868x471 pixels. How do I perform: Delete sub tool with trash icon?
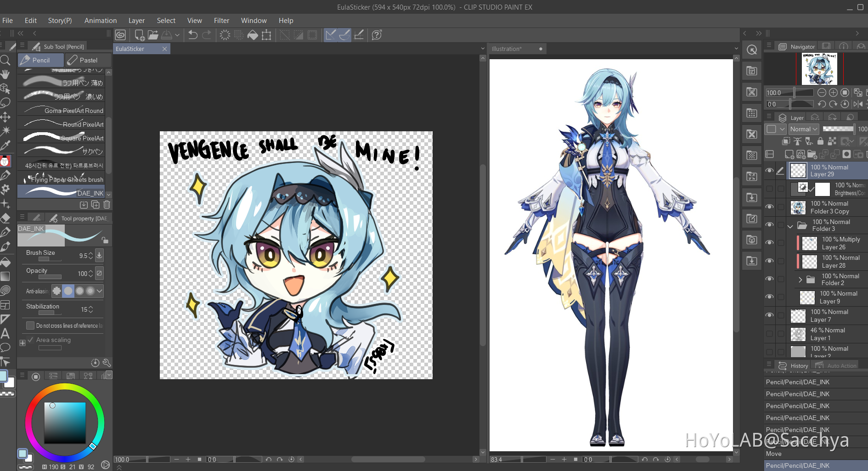tap(107, 205)
